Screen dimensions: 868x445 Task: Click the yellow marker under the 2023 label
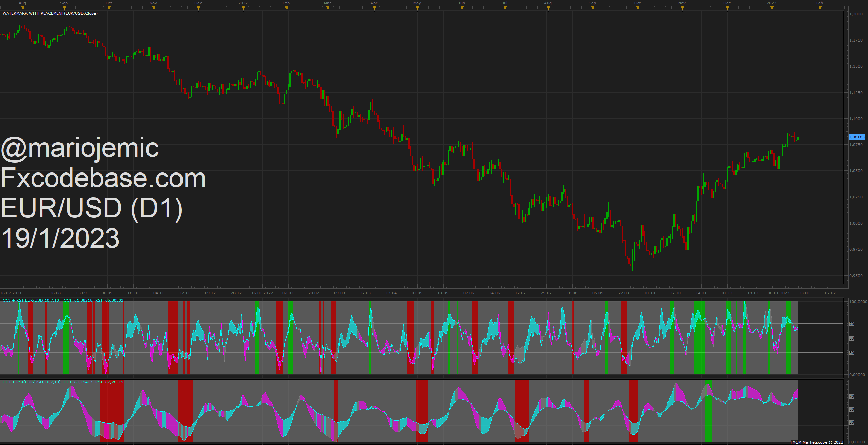[772, 8]
